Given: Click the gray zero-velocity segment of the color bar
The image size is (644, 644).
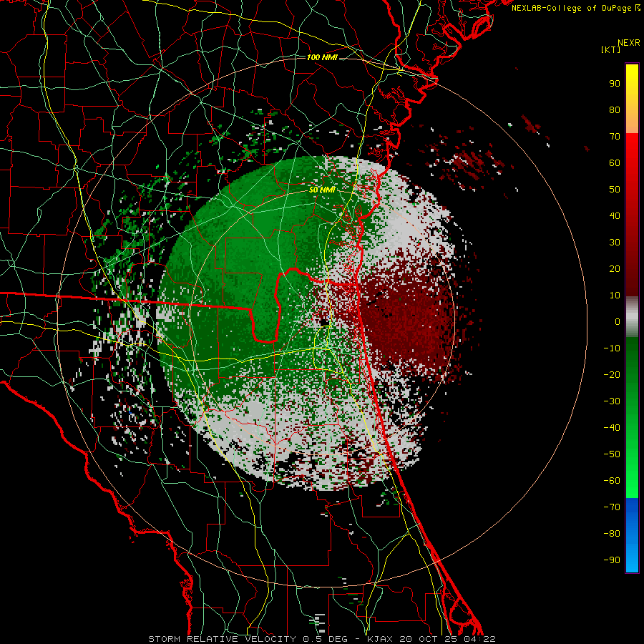Looking at the screenshot, I should (632, 317).
